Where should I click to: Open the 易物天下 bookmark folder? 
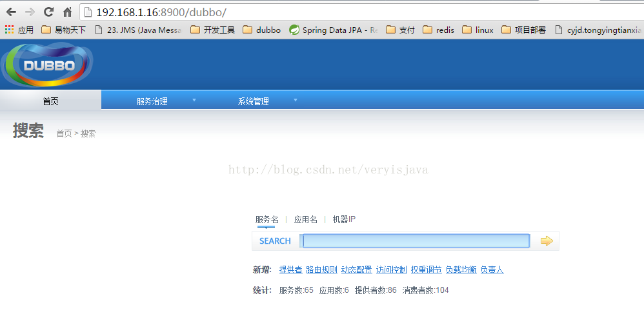point(64,30)
